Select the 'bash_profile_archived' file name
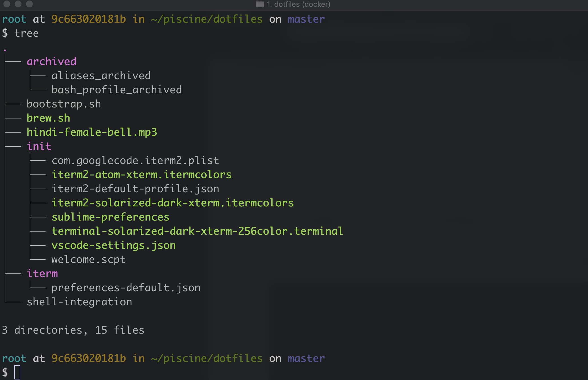 pos(117,90)
